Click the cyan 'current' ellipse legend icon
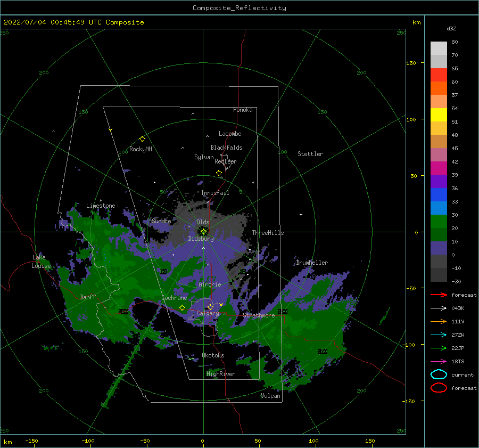 (x=439, y=374)
